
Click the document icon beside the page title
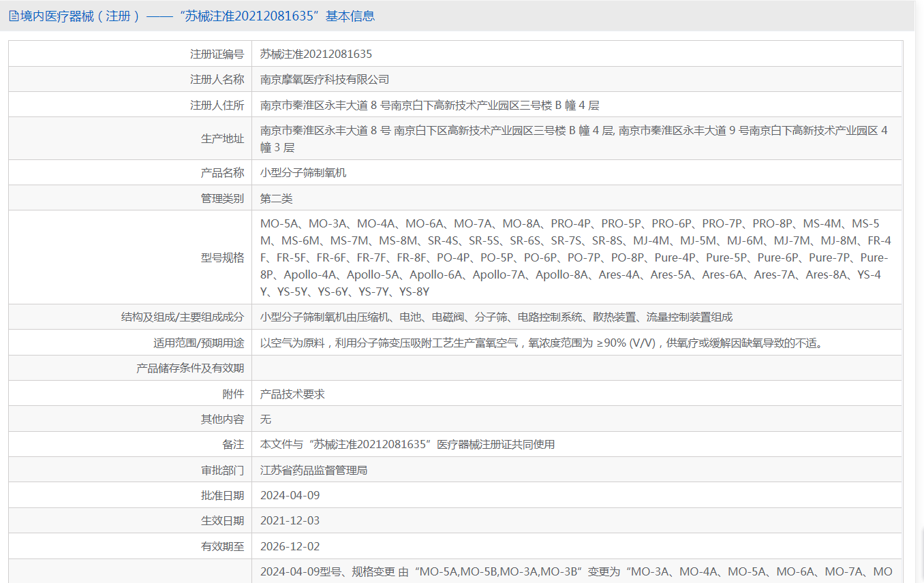(14, 16)
